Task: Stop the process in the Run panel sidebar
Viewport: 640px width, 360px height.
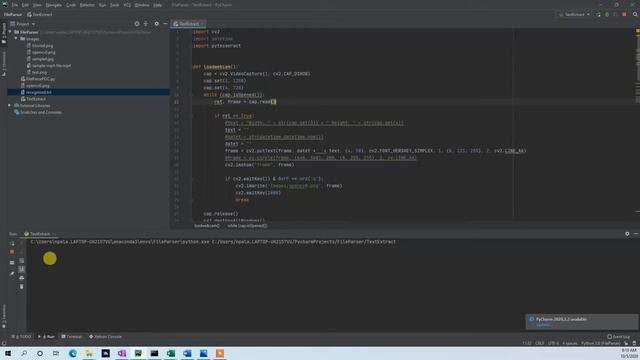Action: pyautogui.click(x=12, y=252)
